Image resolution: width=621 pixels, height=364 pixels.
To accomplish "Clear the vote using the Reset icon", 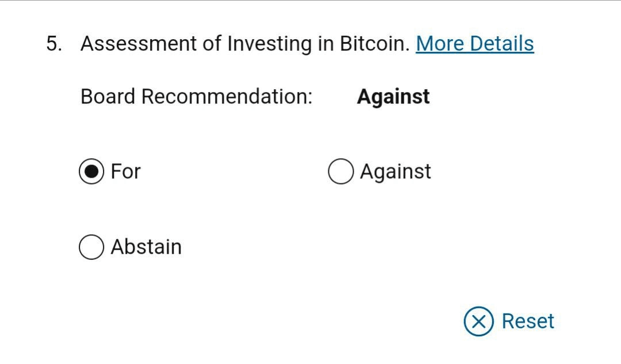I will coord(478,321).
